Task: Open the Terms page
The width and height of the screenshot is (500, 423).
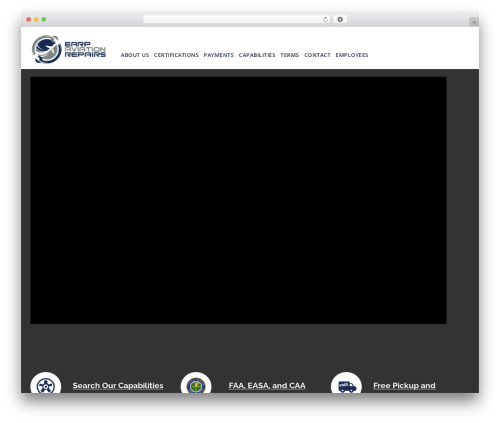Action: 289,55
